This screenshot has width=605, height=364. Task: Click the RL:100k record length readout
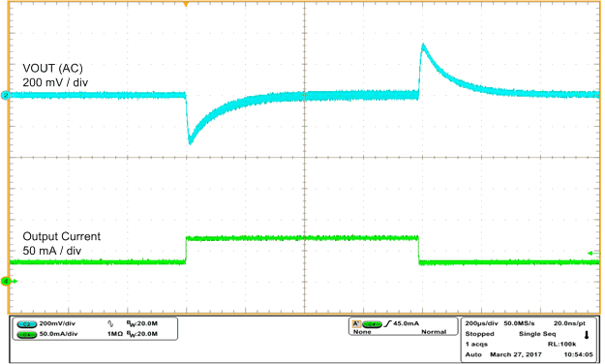click(561, 345)
